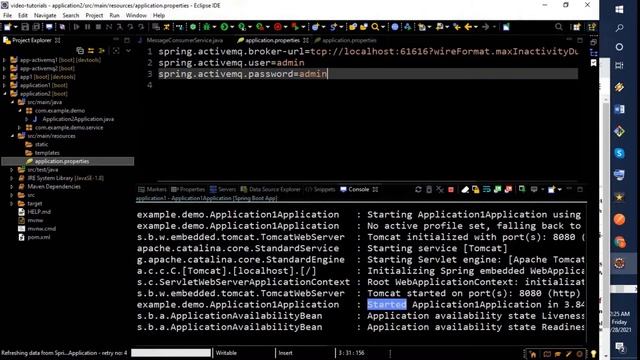This screenshot has height=360, width=640.
Task: Click the toolbar Search magnifier icon
Action: pos(375,27)
